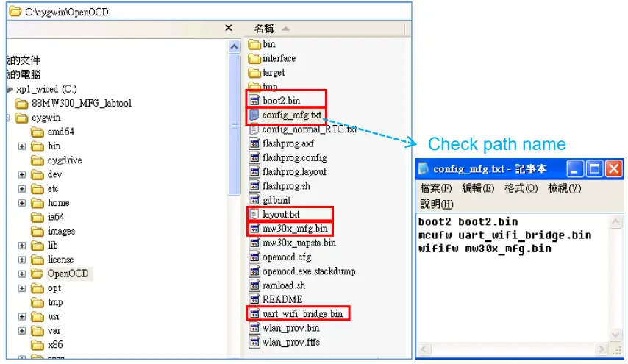Expand the usr folder in tree
628x364 pixels.
pyautogui.click(x=22, y=317)
